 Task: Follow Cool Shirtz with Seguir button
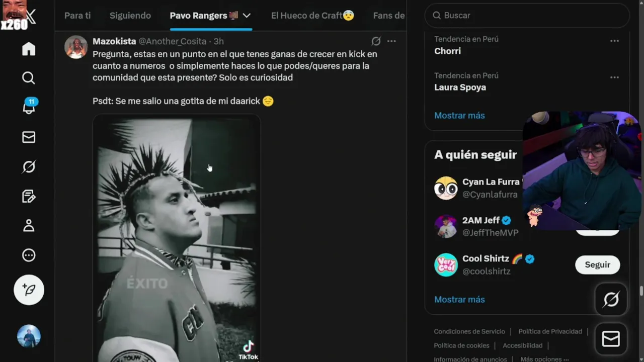coord(598,264)
